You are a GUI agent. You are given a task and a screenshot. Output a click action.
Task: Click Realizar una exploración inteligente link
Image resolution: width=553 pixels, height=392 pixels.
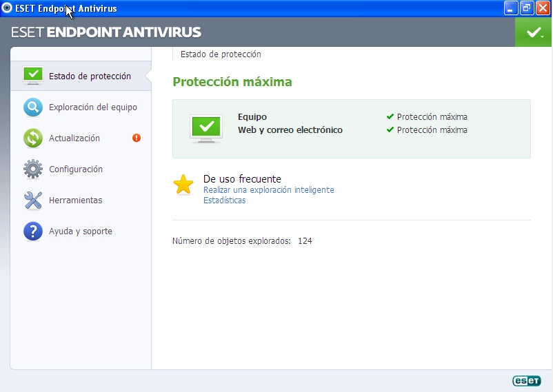(x=269, y=190)
